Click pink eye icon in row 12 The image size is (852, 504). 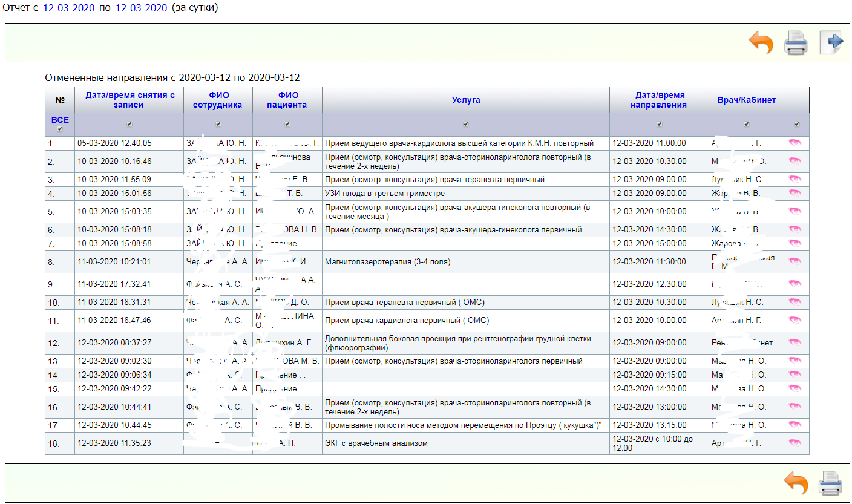point(795,342)
